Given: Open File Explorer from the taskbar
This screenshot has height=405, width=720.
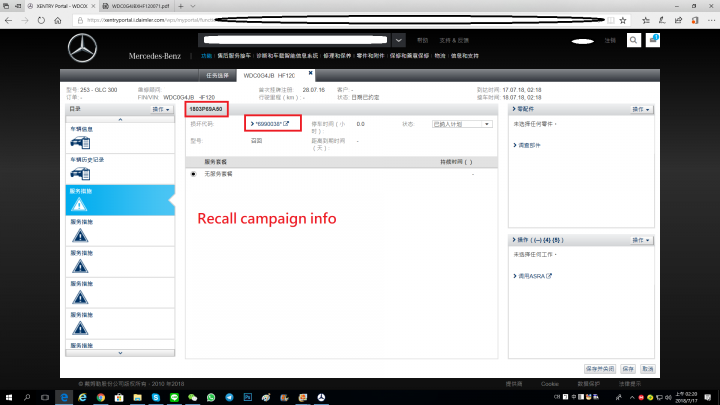Looking at the screenshot, I should point(137,398).
